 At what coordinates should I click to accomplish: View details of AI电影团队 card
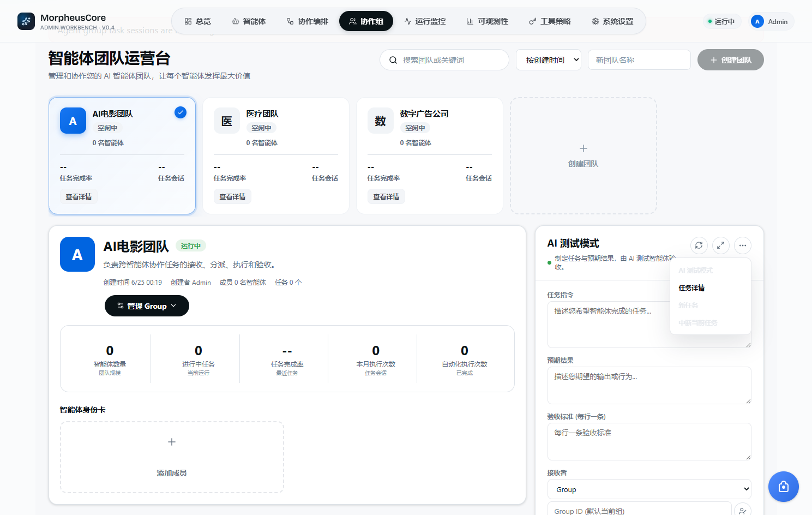coord(79,196)
